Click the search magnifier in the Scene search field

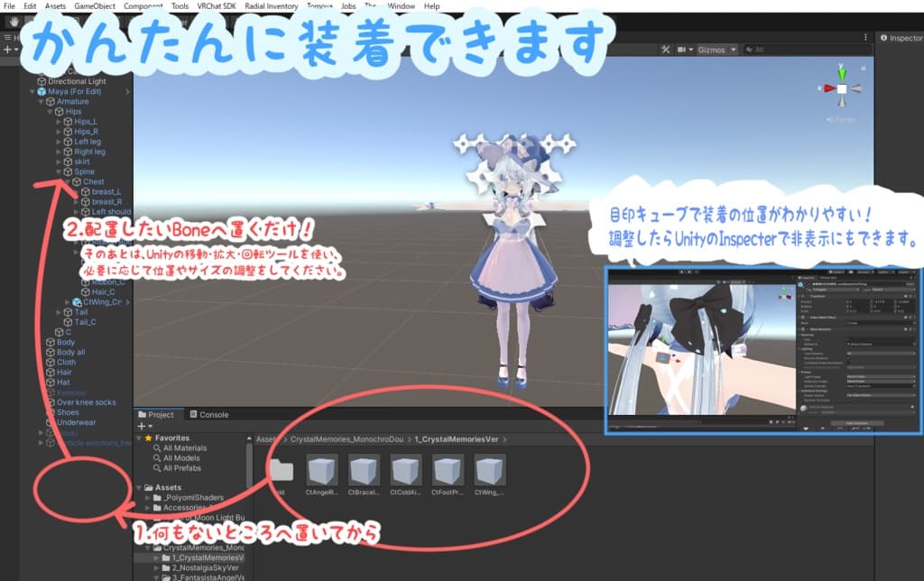click(x=749, y=51)
